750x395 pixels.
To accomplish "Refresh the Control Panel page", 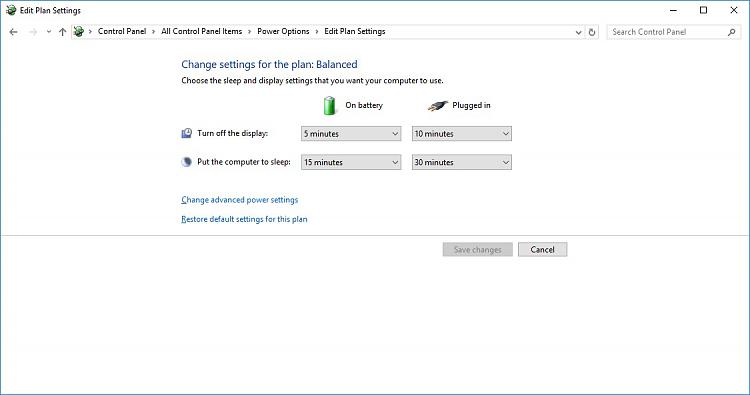I will click(x=592, y=32).
